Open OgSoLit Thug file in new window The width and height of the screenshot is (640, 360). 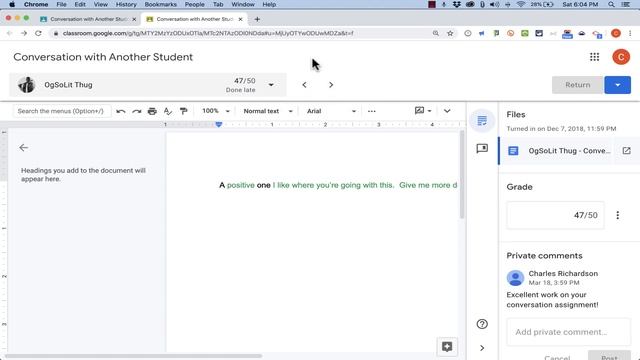coord(626,151)
